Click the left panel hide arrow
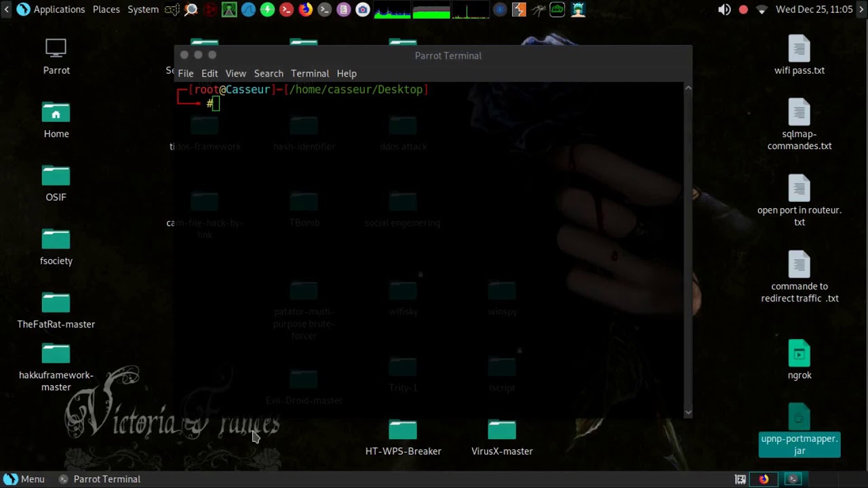 (6, 9)
